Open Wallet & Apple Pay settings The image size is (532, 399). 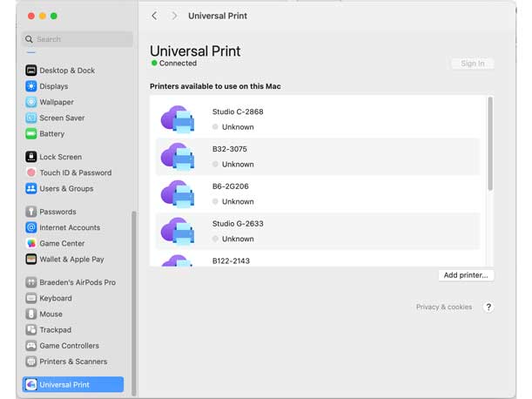(x=71, y=260)
